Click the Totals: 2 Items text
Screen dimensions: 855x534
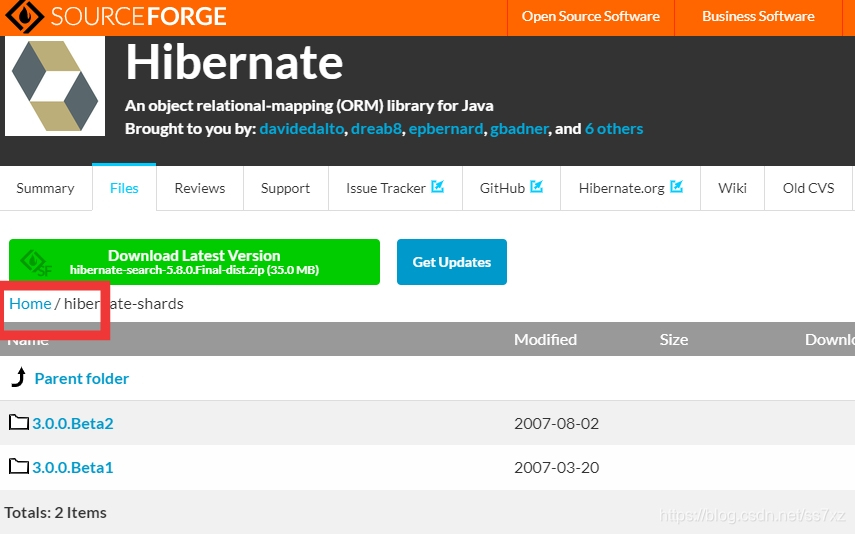56,513
